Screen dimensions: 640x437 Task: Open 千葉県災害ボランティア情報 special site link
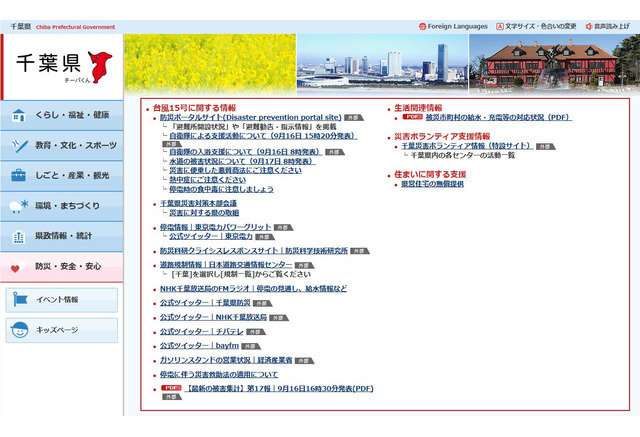(x=465, y=146)
